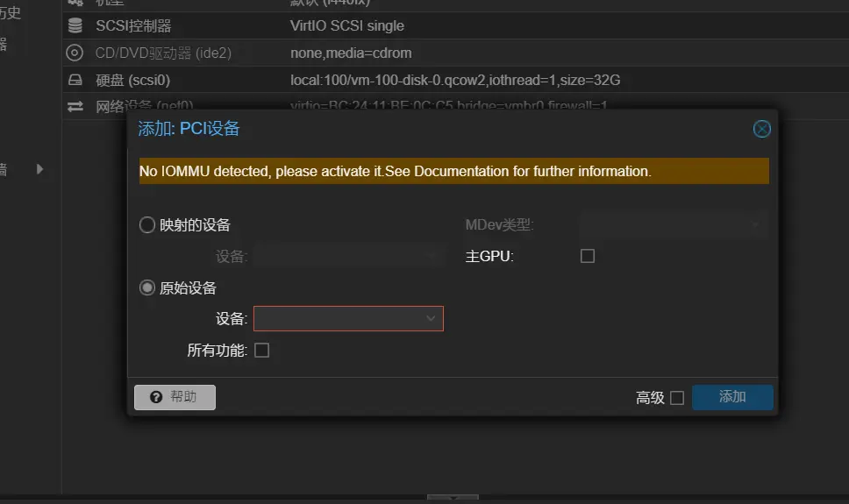Click the No IOMMU detected warning banner
The image size is (849, 504).
453,171
